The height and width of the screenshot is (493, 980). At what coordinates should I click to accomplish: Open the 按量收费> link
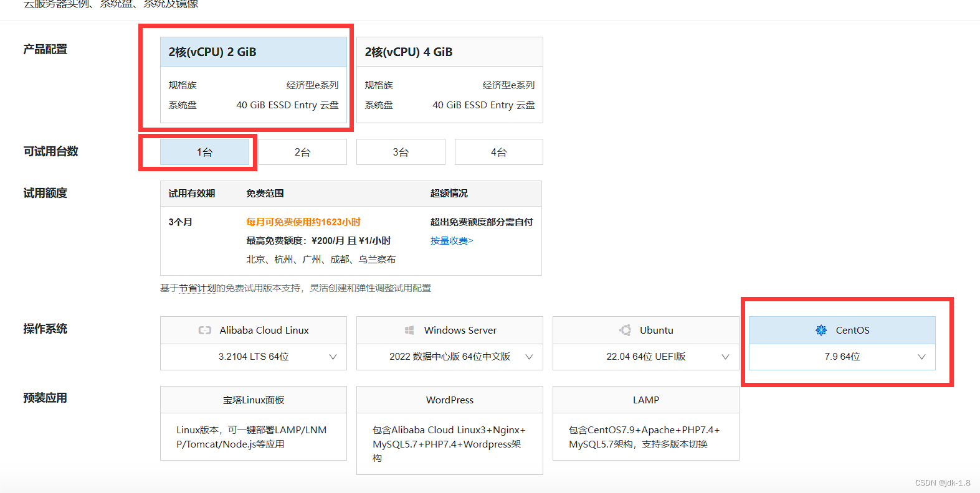pos(452,241)
